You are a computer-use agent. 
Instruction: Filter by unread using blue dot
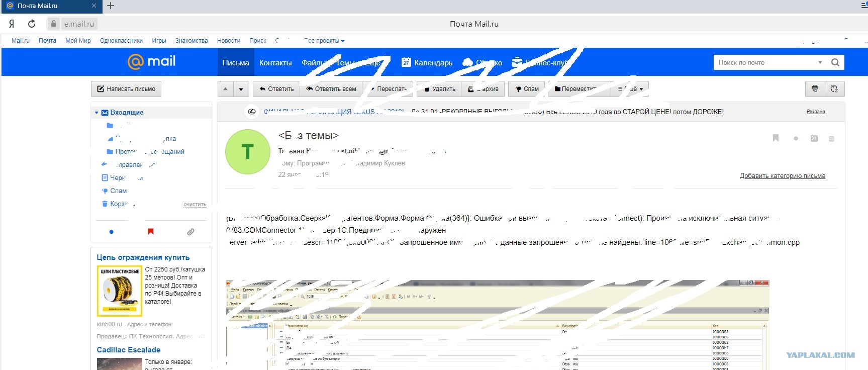112,232
